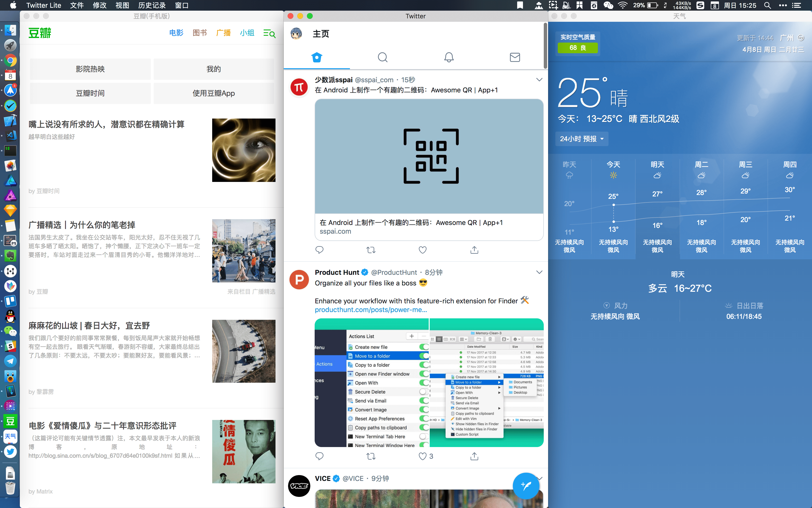The width and height of the screenshot is (812, 508).
Task: Click the 使用豆瓣App button
Action: tap(214, 93)
